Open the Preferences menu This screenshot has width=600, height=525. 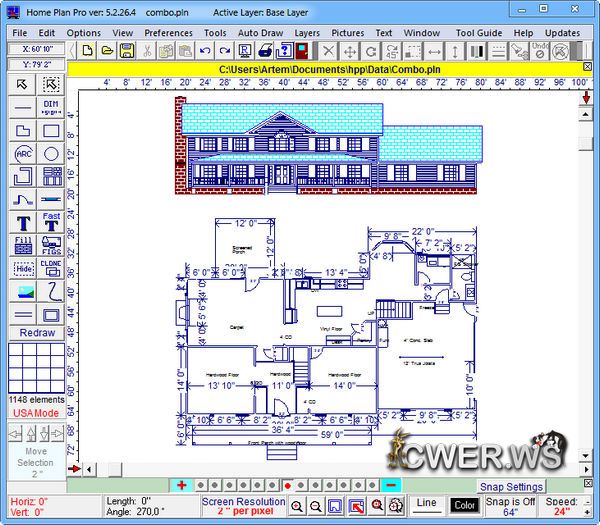168,33
